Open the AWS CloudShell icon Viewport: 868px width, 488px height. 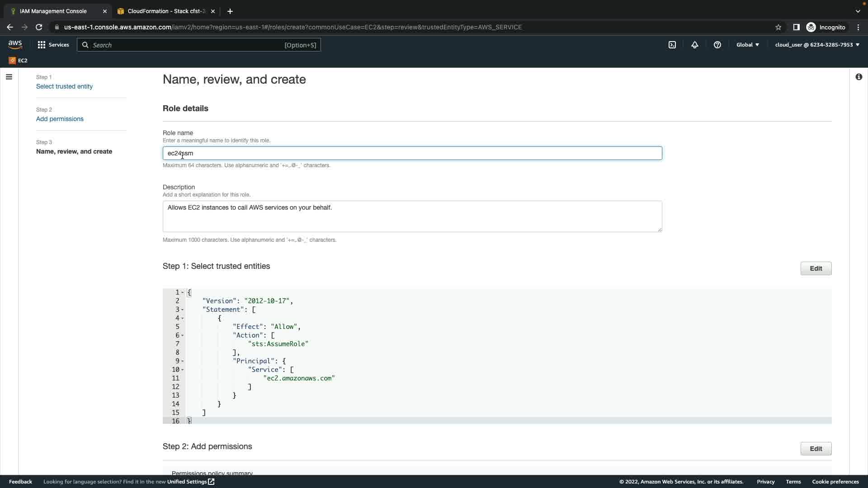(672, 45)
